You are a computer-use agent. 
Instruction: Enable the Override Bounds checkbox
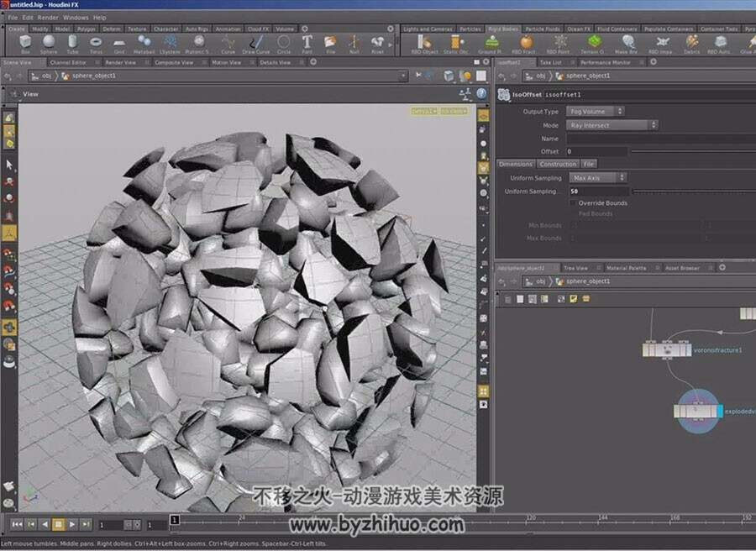573,203
